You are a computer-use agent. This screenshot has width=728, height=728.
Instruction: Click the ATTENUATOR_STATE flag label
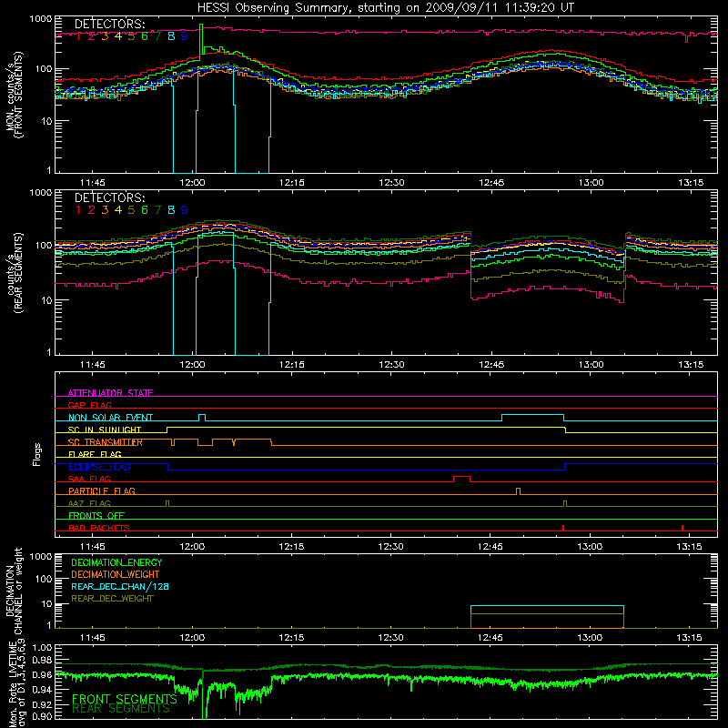pos(110,393)
